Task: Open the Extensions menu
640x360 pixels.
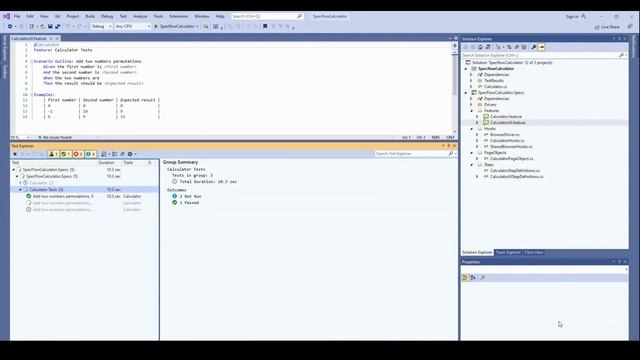Action: point(179,16)
